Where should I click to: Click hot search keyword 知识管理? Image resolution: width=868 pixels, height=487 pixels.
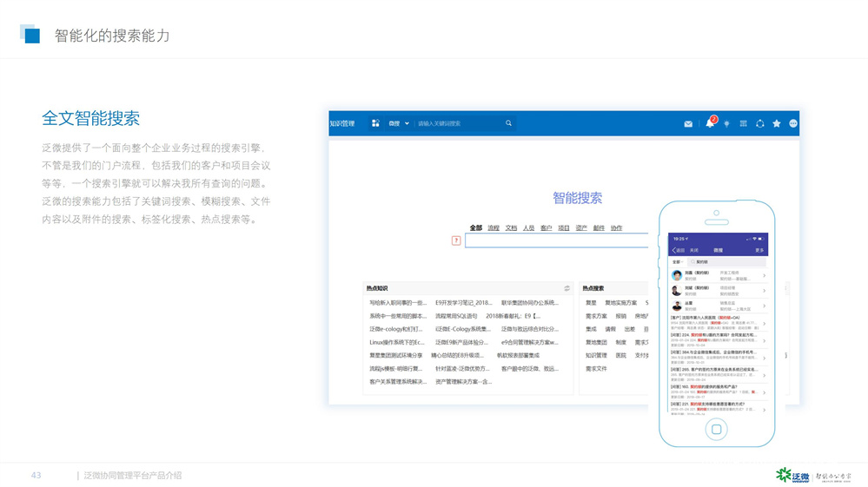coord(596,355)
